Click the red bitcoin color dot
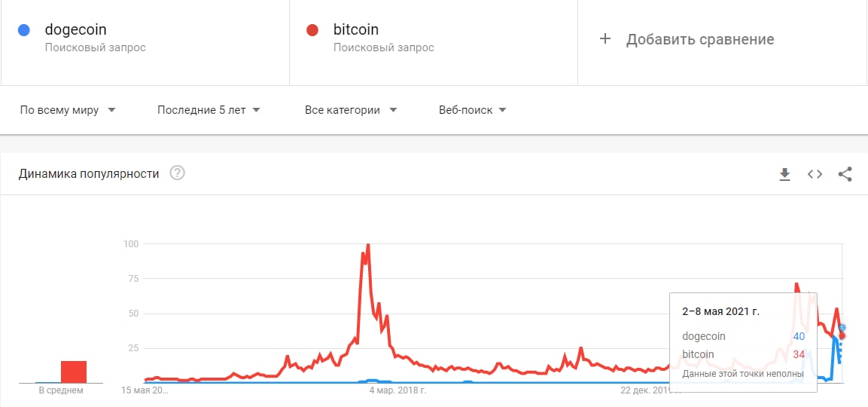This screenshot has width=868, height=407. (x=312, y=30)
